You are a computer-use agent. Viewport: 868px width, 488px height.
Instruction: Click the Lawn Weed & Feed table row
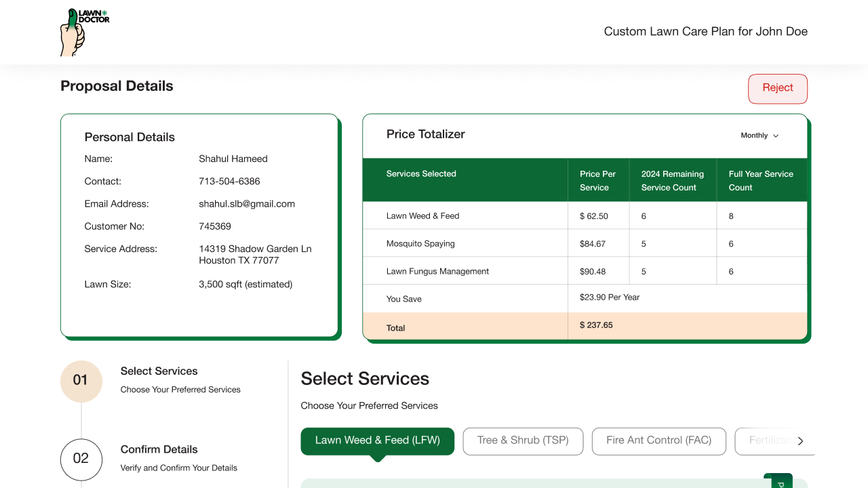pyautogui.click(x=585, y=216)
